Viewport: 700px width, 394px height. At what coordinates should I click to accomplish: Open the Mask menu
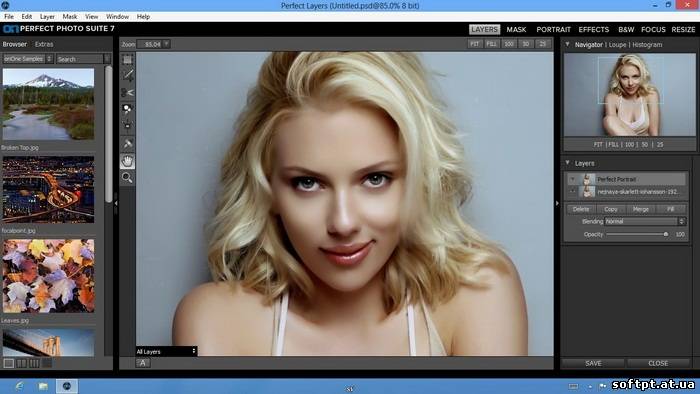[x=70, y=17]
